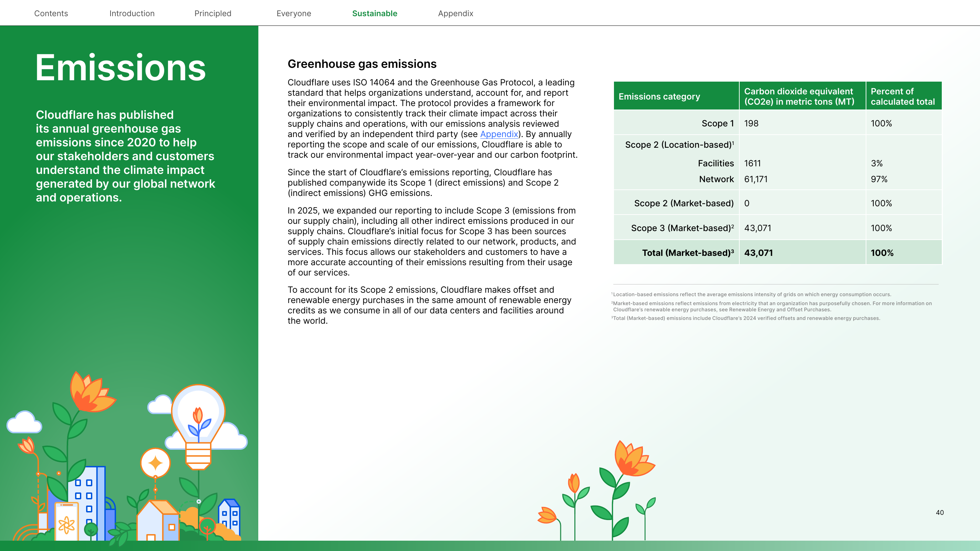Open the Contents tab
The image size is (980, 551).
pos(51,13)
